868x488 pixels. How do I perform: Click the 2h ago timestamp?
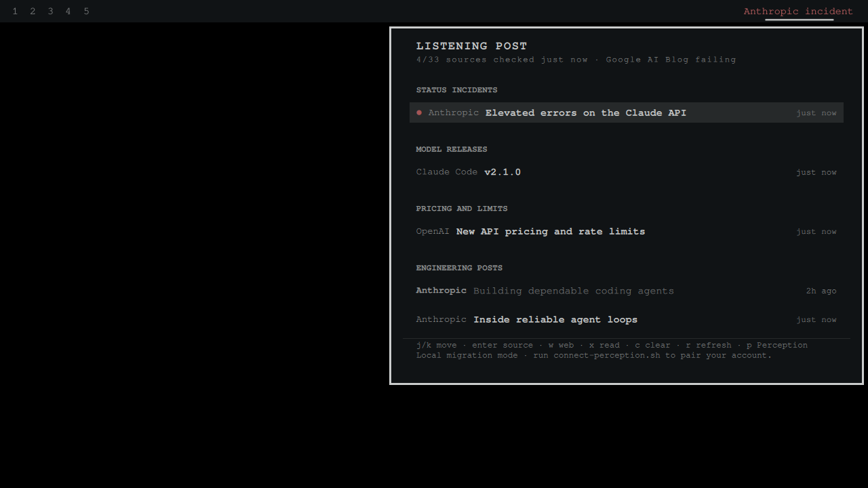point(821,291)
